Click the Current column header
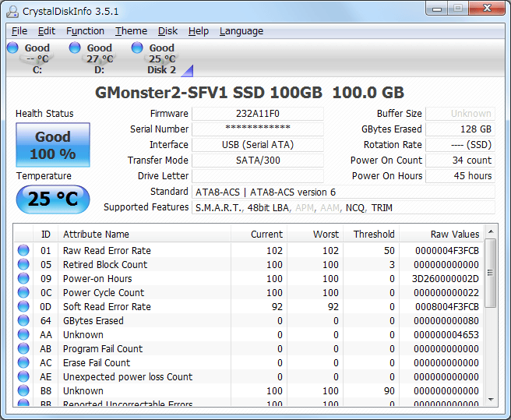This screenshot has height=420, width=511. tap(259, 234)
